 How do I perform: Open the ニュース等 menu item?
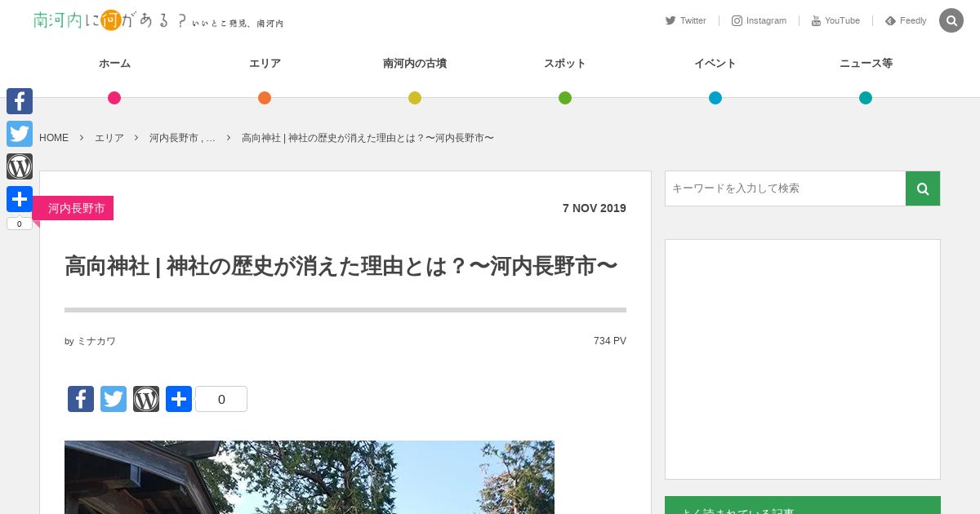click(x=866, y=64)
